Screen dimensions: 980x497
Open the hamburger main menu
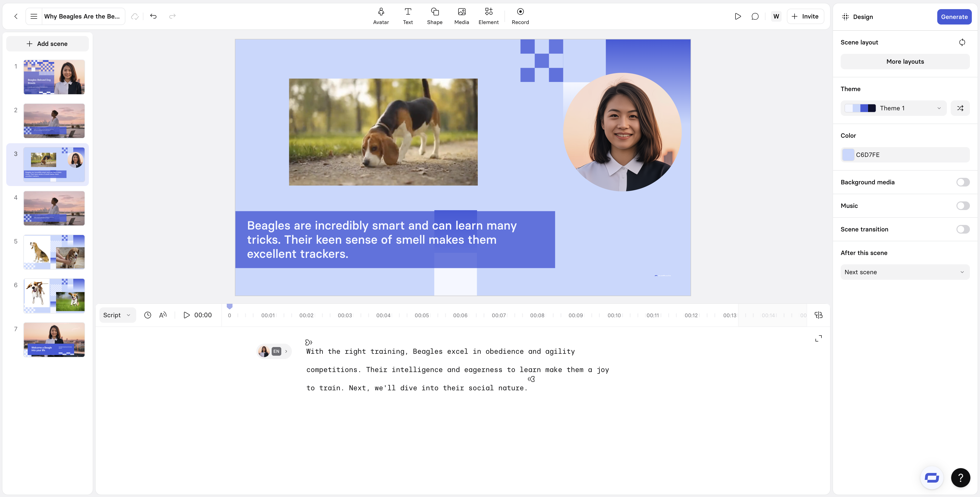point(34,16)
